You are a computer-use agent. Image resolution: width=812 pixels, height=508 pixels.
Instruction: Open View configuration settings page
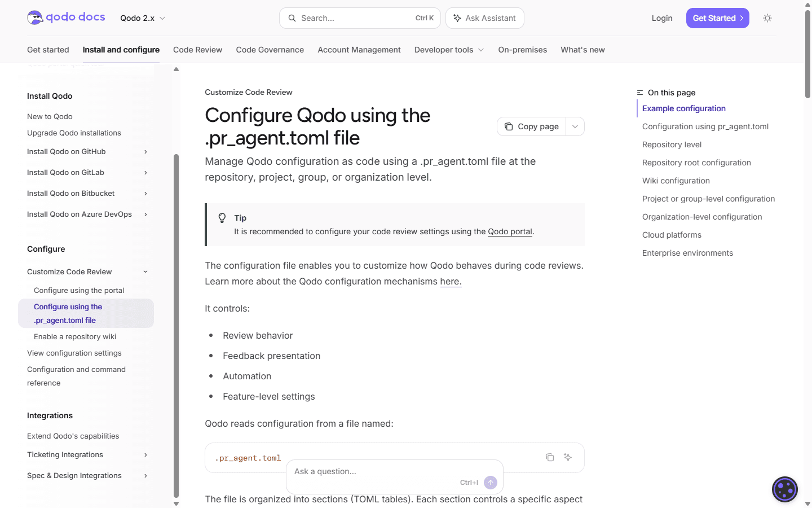74,353
